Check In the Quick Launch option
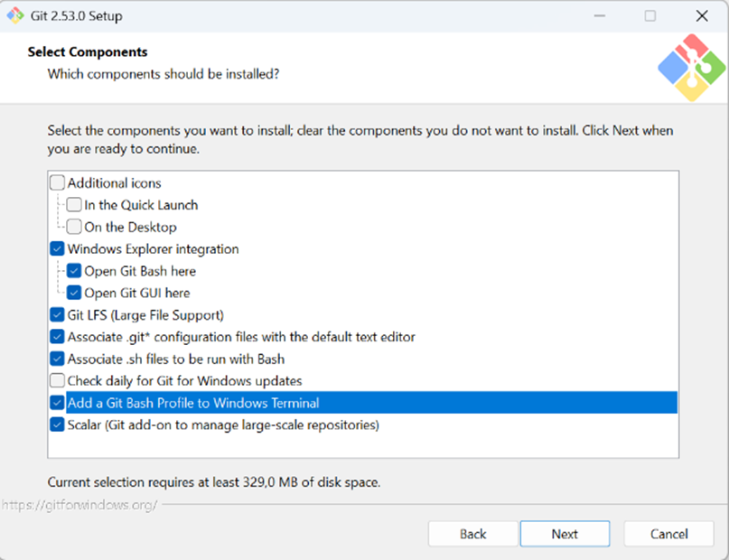 click(x=74, y=204)
